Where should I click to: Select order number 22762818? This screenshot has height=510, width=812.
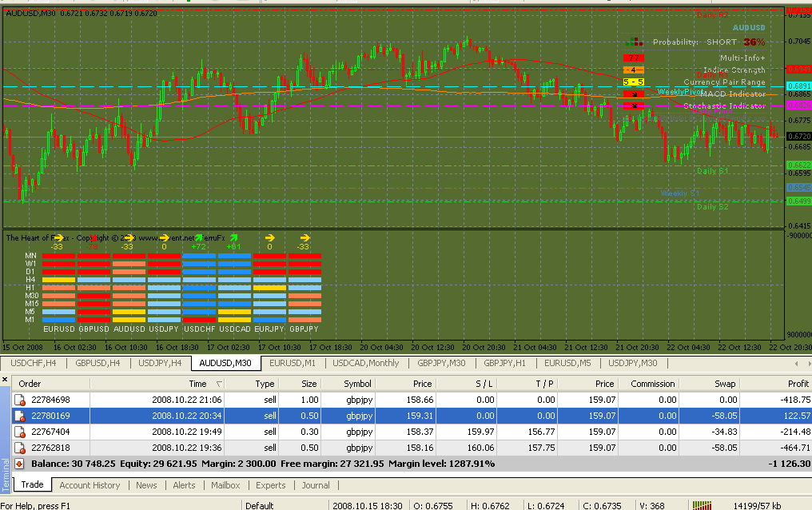pos(51,448)
